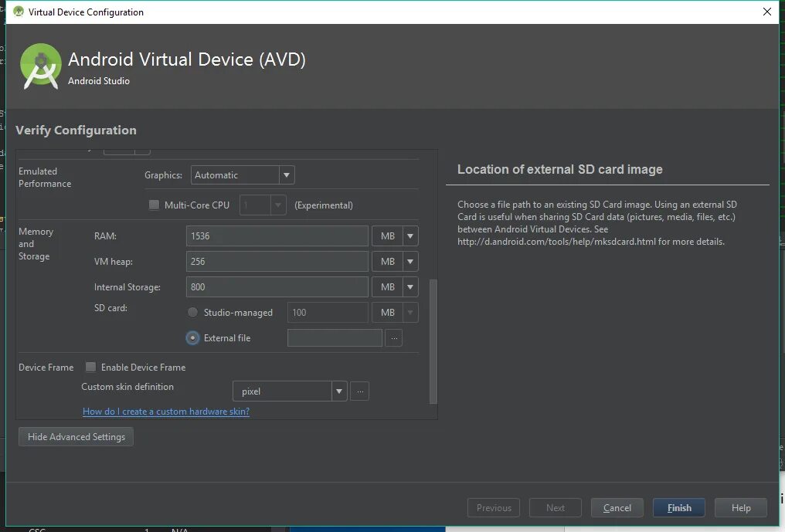
Task: Open the Graphics dropdown set to Automatic
Action: [x=243, y=175]
